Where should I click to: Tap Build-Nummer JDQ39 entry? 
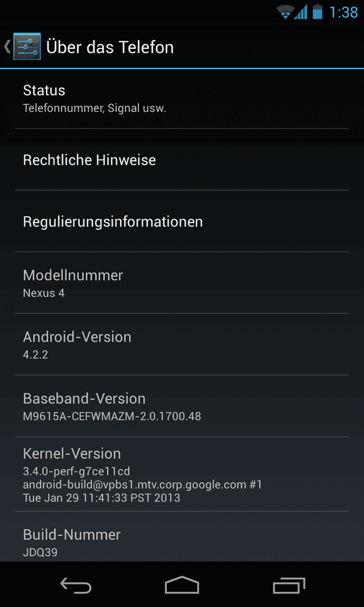pyautogui.click(x=182, y=537)
